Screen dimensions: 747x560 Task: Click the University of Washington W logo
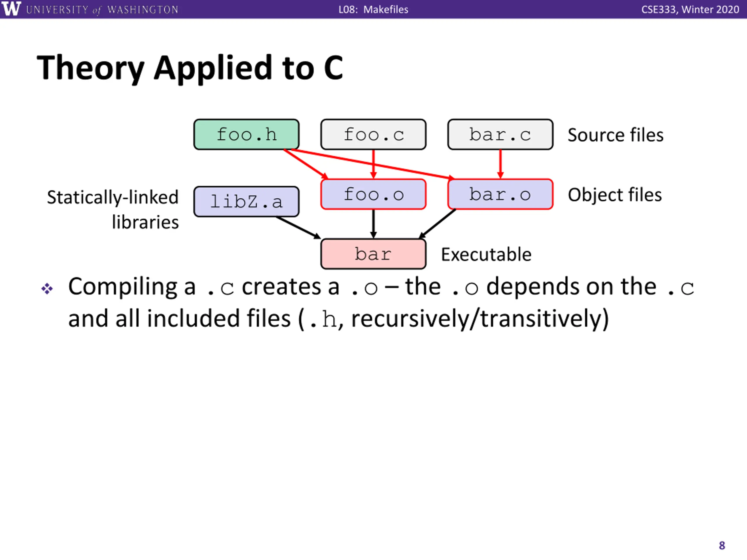11,8
